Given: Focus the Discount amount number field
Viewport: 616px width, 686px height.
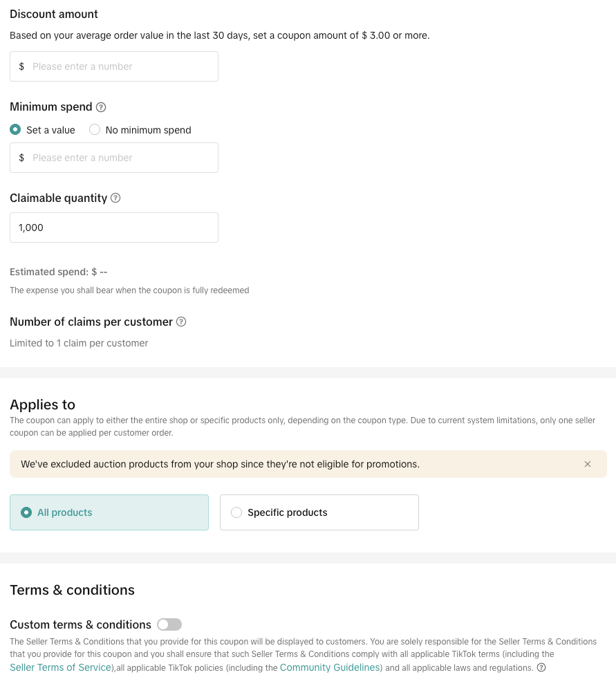Looking at the screenshot, I should pos(121,66).
